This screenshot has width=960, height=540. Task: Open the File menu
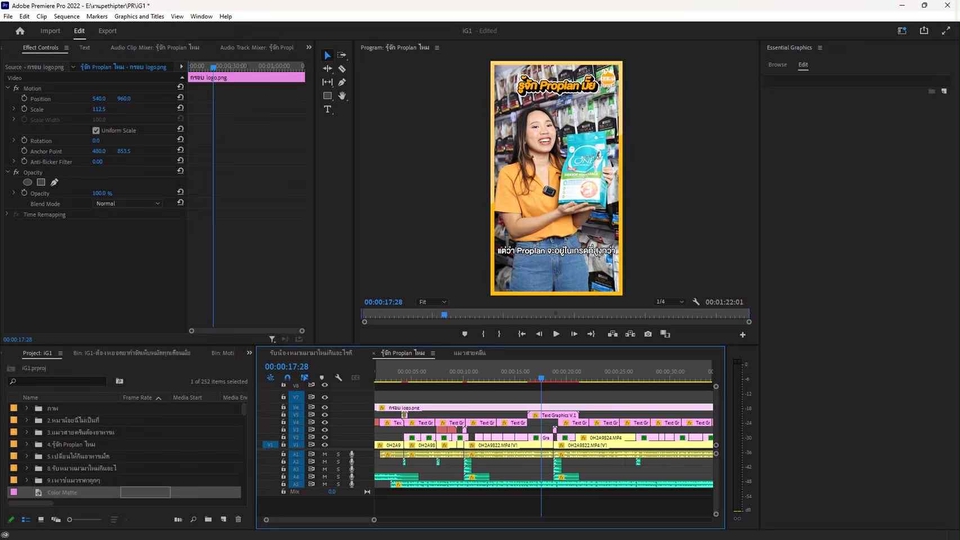tap(8, 17)
